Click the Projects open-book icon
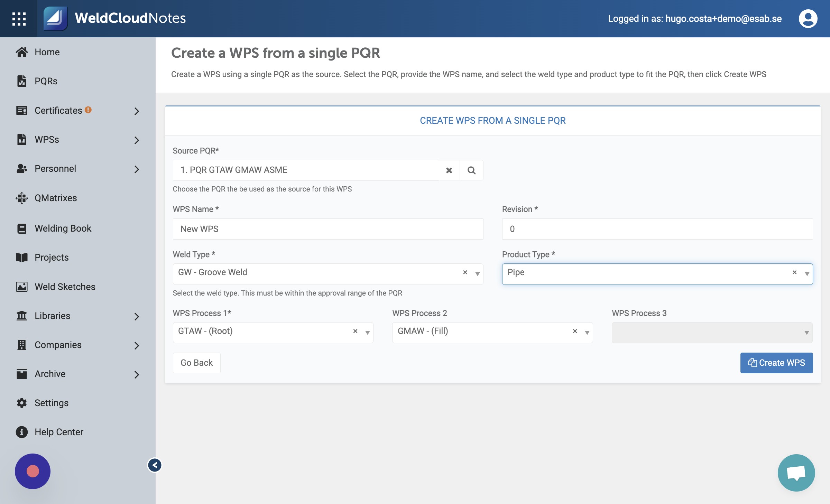 22,257
